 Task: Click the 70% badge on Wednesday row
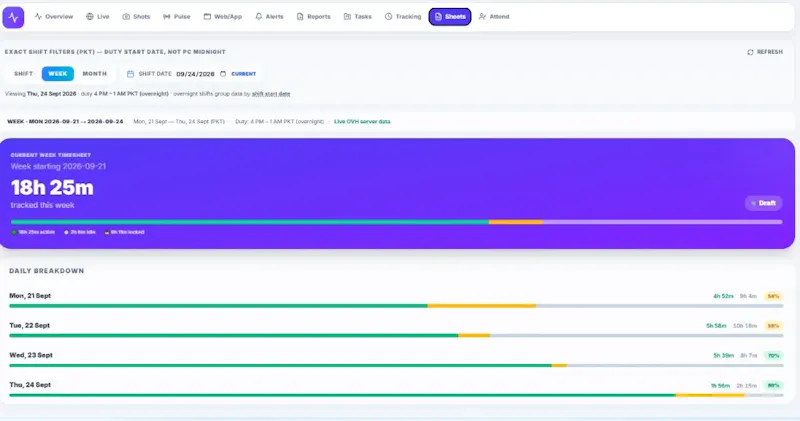(773, 356)
